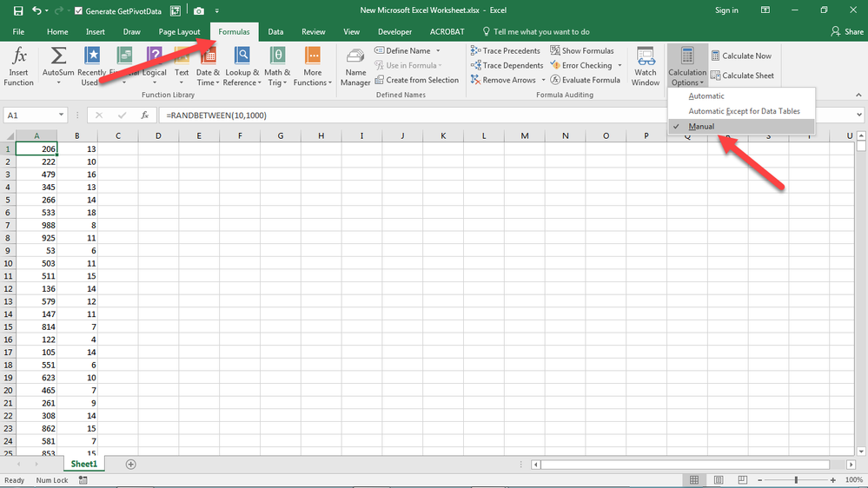Click Tell me what you want to do

pos(536,31)
